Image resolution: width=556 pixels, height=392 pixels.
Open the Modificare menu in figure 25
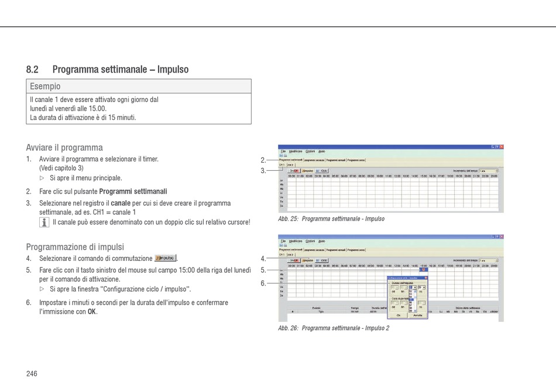pos(296,152)
